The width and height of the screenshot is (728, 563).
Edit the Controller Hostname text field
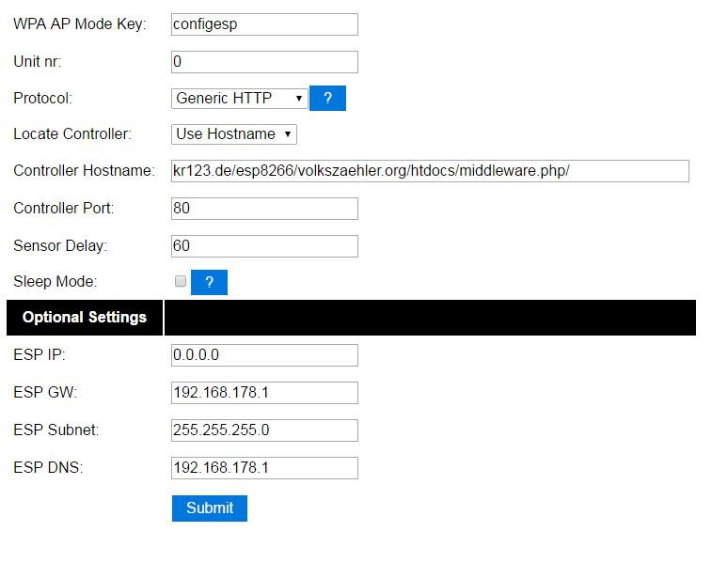(x=430, y=171)
